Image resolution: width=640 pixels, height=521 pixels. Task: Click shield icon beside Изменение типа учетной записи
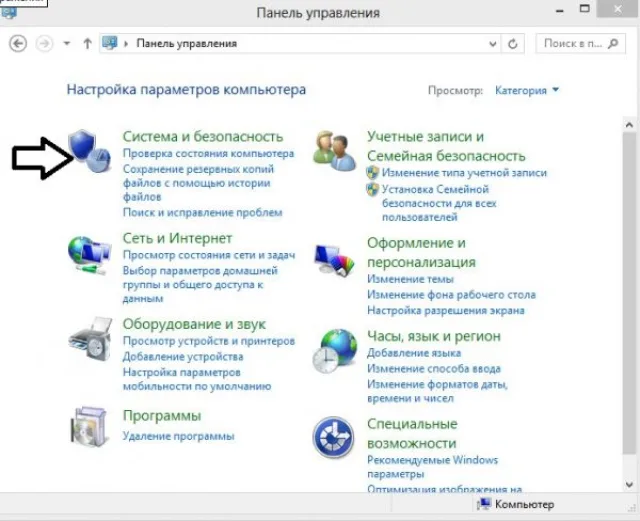pos(372,173)
